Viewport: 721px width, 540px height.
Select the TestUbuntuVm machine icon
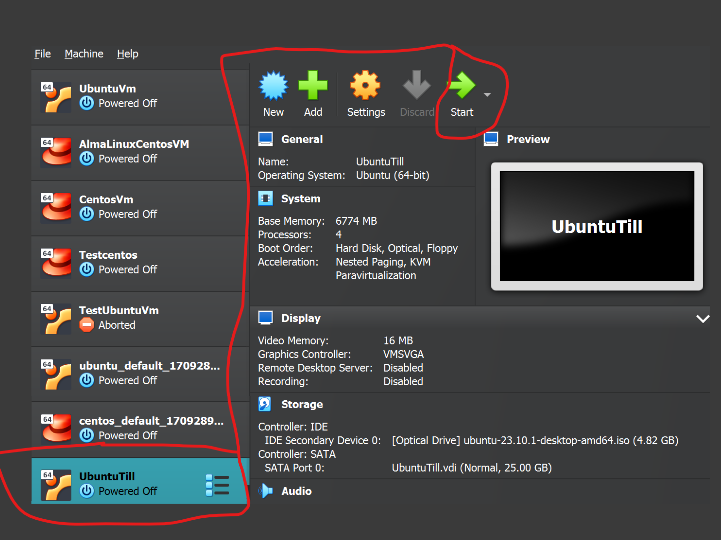click(x=56, y=319)
